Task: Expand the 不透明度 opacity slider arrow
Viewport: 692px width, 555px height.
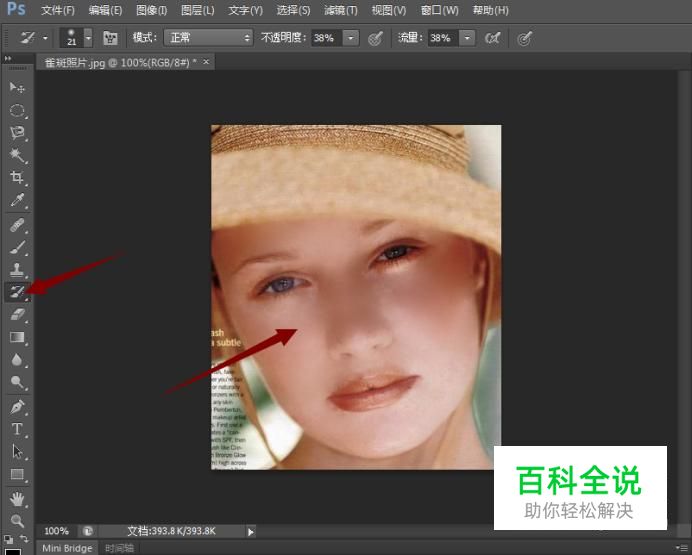Action: (350, 38)
